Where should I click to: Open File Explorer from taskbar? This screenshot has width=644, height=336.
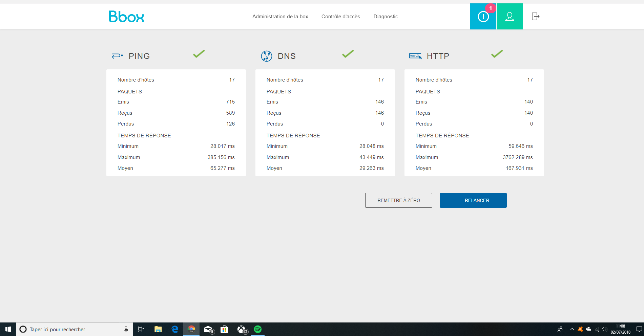(x=158, y=329)
